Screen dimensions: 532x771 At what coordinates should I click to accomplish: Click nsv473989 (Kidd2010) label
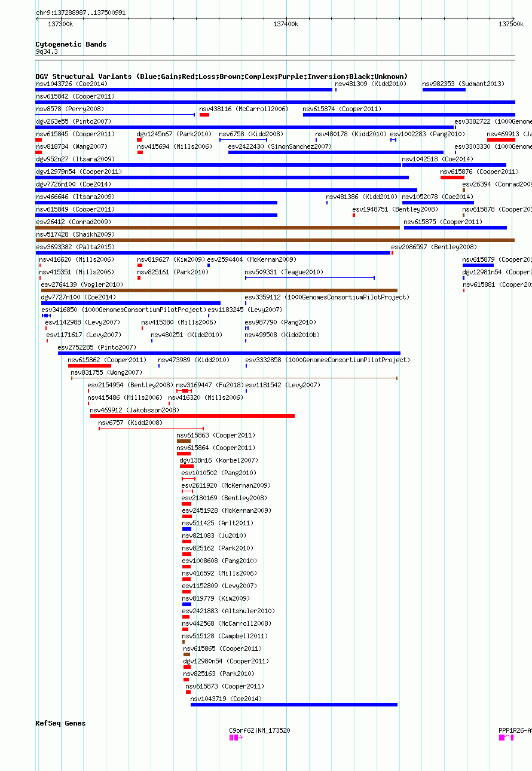[194, 360]
